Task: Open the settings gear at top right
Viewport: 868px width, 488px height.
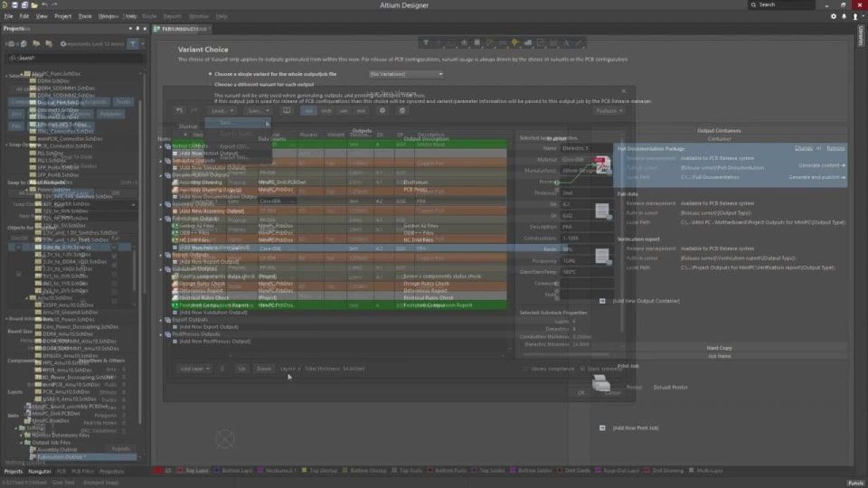Action: point(834,16)
